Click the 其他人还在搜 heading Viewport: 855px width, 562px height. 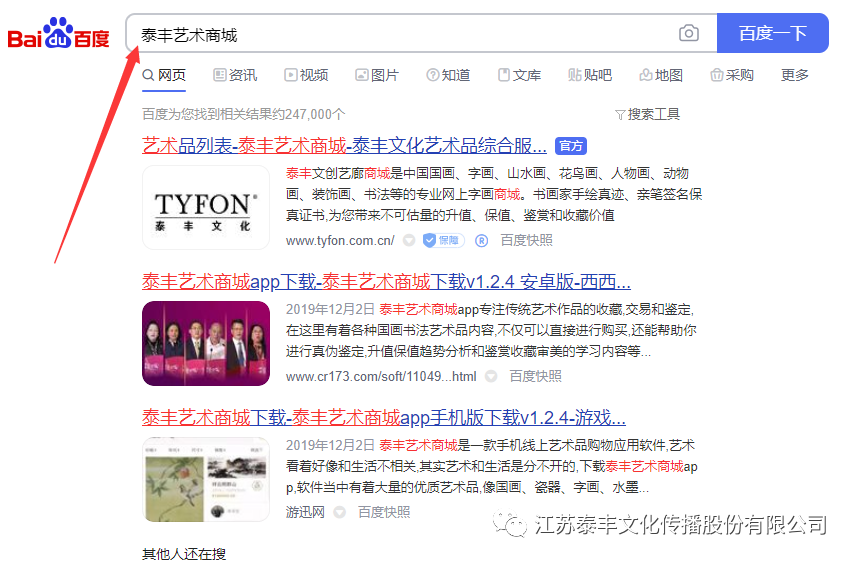tap(184, 554)
